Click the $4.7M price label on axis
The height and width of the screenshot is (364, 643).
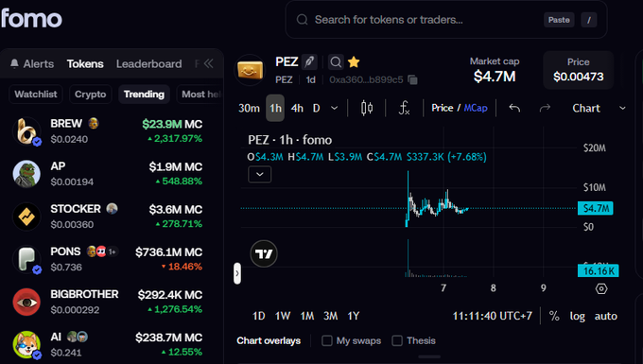(x=596, y=208)
